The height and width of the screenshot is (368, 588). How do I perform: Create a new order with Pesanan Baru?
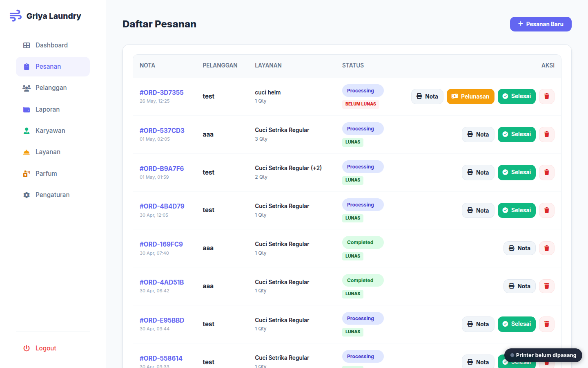click(x=541, y=24)
